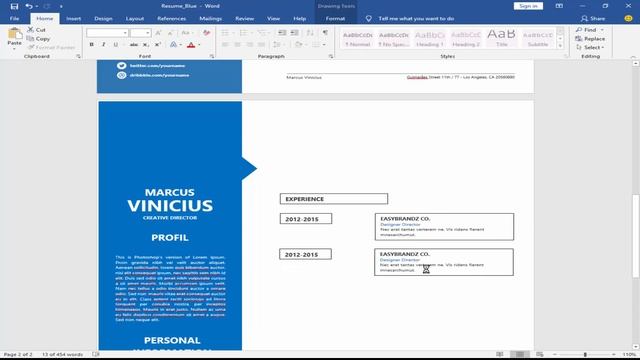Decrease font size with shrink icon
Image resolution: width=640 pixels, height=360 pixels.
point(170,33)
